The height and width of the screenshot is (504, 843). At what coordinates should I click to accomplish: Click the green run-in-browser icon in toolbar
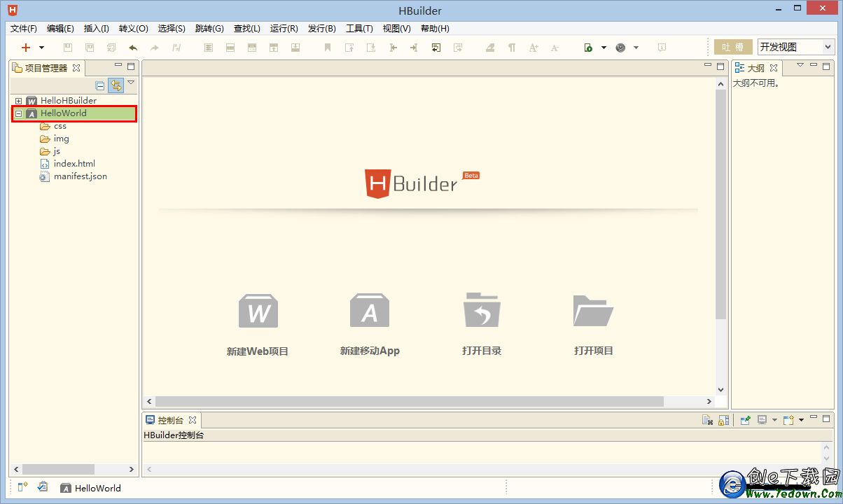tap(588, 48)
